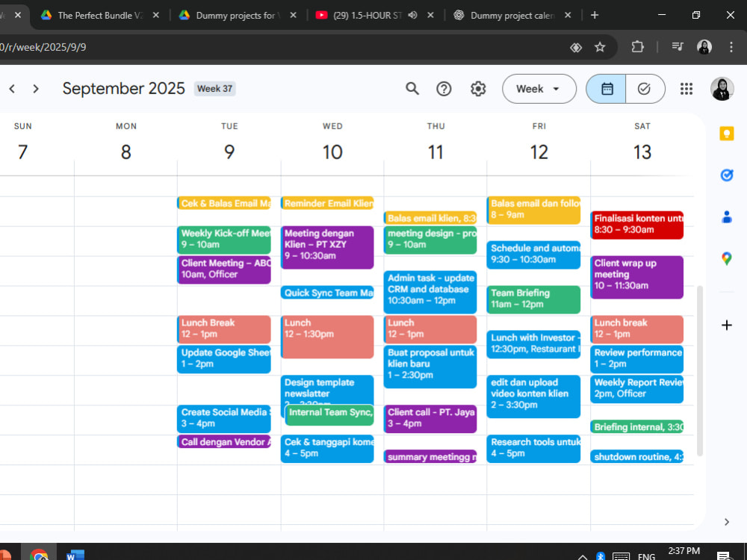
Task: Select Thursday 11 date header
Action: click(x=436, y=152)
